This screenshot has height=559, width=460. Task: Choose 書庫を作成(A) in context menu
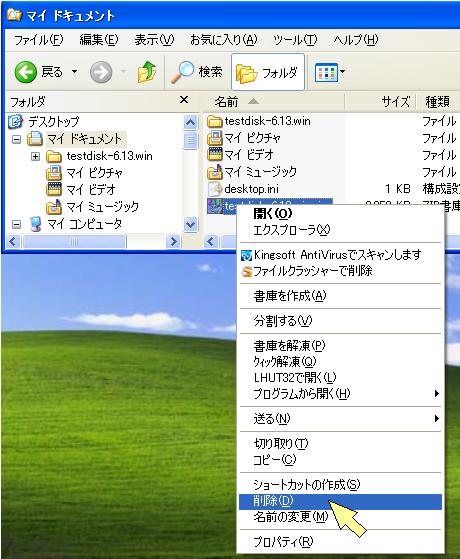point(341,296)
